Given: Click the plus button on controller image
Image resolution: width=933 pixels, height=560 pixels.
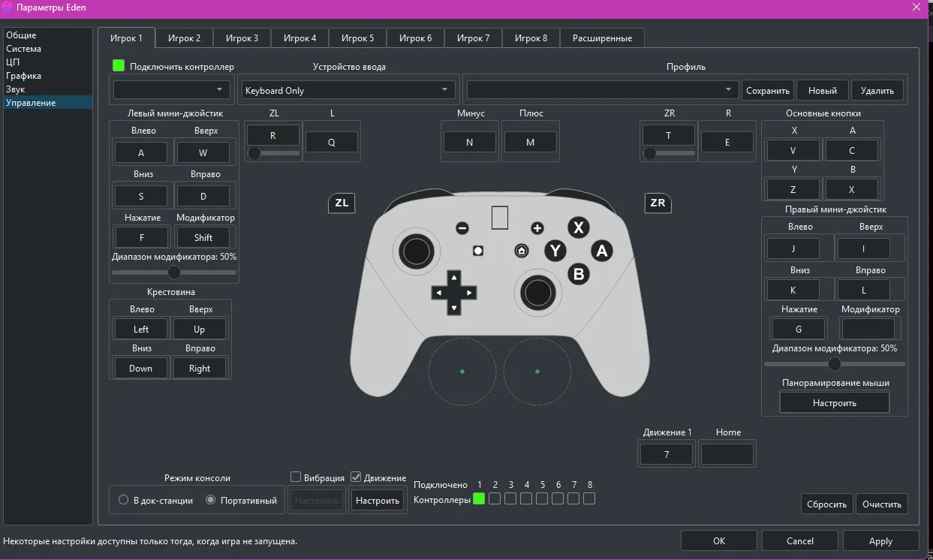Looking at the screenshot, I should tap(537, 228).
